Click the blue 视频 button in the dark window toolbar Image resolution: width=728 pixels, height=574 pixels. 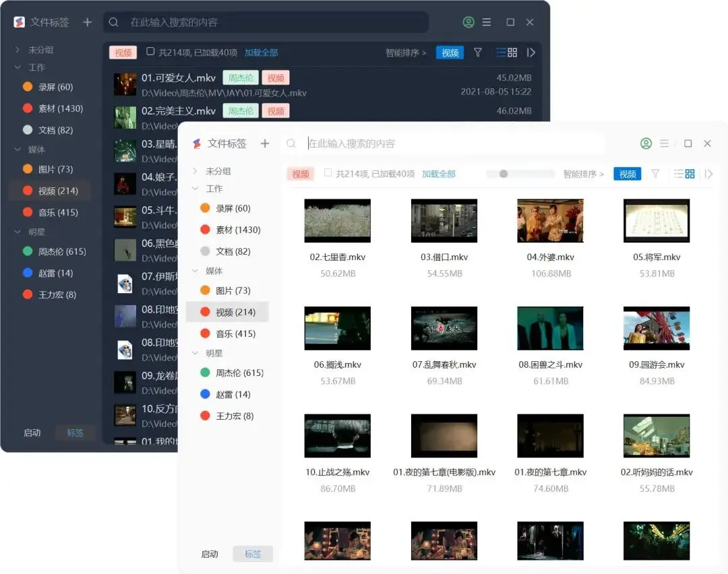pyautogui.click(x=450, y=53)
